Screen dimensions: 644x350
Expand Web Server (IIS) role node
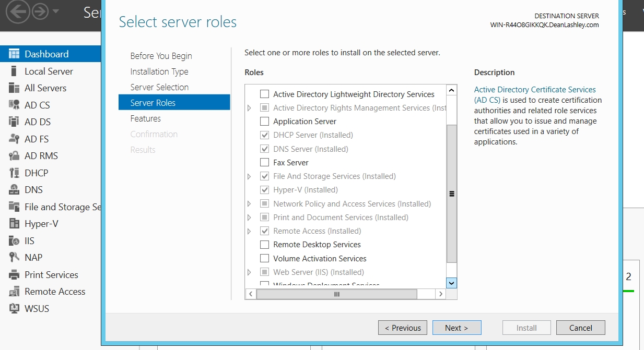click(x=249, y=272)
